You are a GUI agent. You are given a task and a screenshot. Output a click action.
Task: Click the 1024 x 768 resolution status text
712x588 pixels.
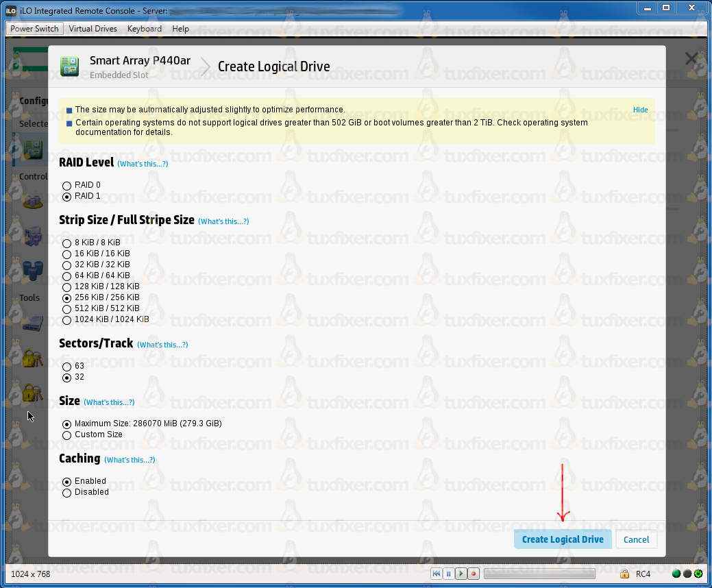[x=30, y=574]
